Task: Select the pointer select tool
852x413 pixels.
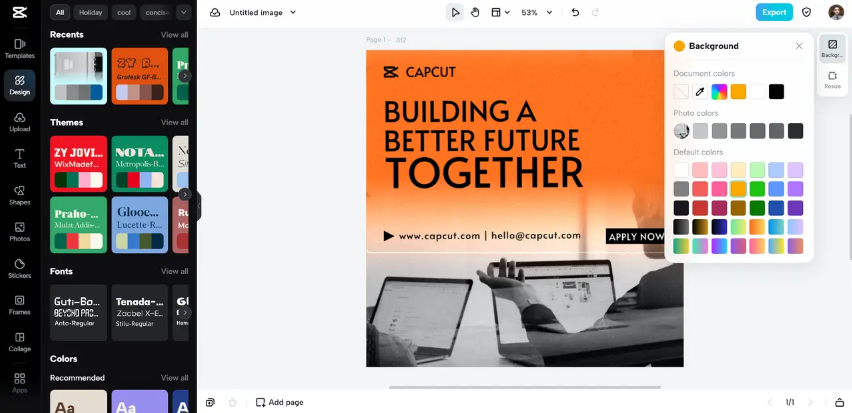Action: point(455,12)
